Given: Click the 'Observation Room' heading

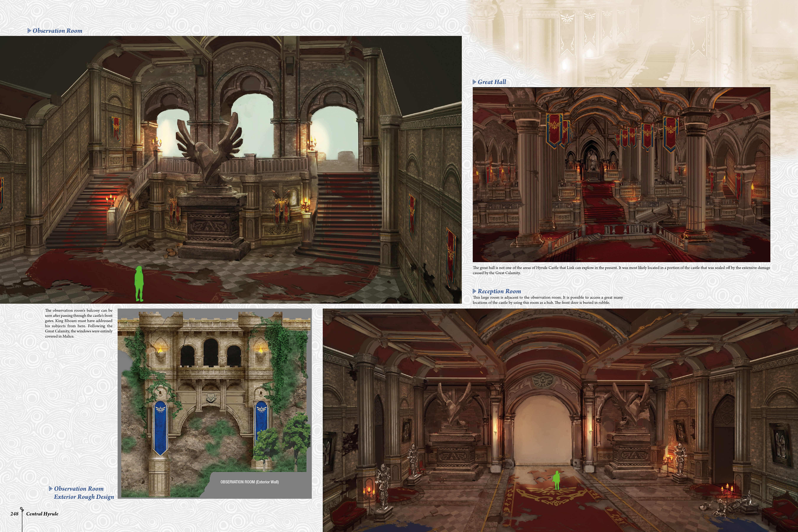Looking at the screenshot, I should point(57,31).
